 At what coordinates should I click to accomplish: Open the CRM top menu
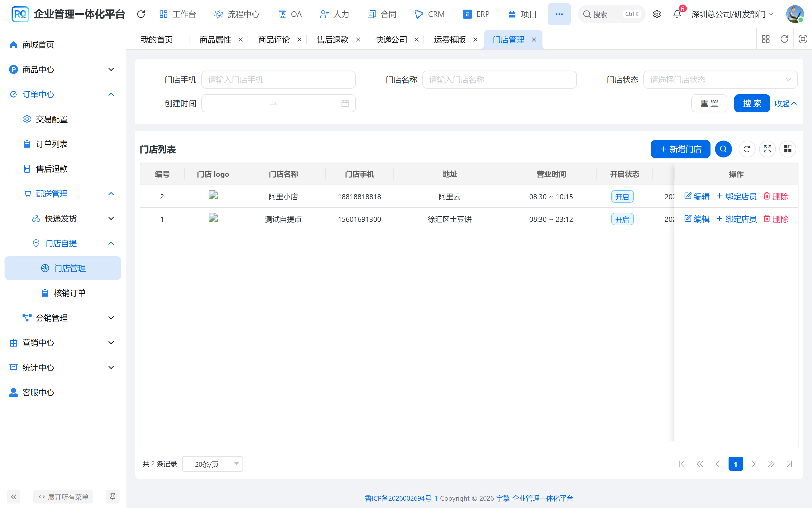click(429, 14)
